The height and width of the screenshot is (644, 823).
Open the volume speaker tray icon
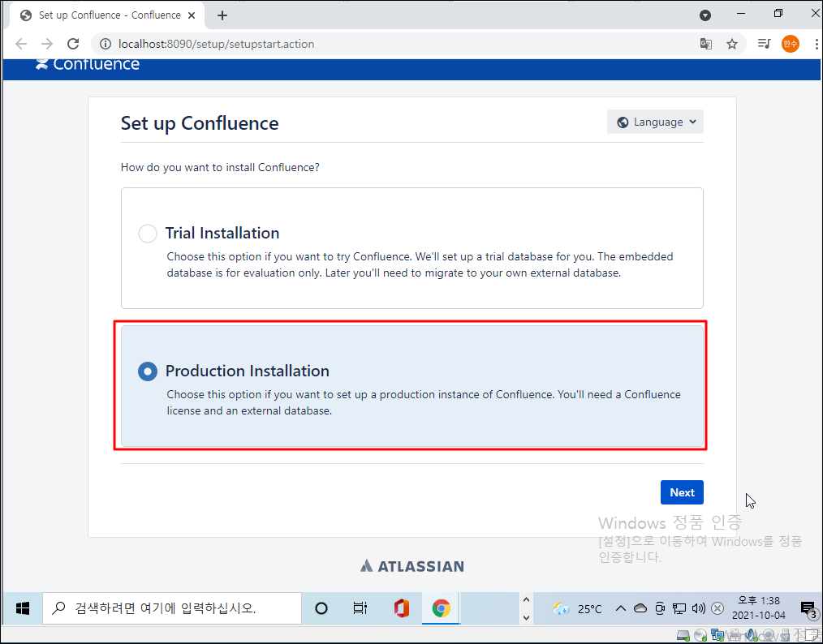tap(698, 608)
